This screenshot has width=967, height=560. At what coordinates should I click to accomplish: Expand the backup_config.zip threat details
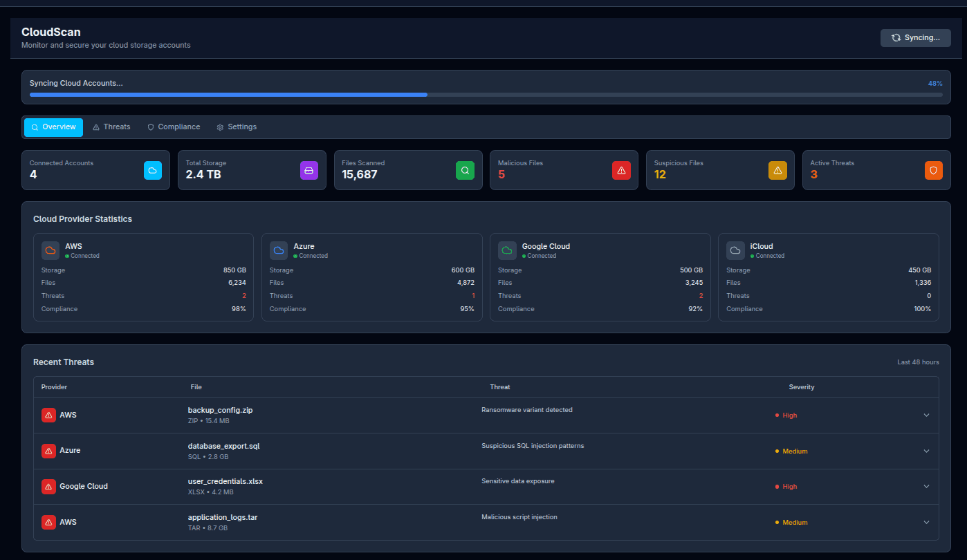coord(926,415)
